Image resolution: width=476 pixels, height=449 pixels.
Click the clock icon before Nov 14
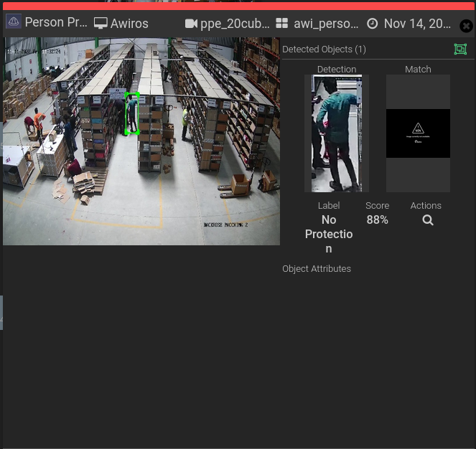[x=372, y=23]
